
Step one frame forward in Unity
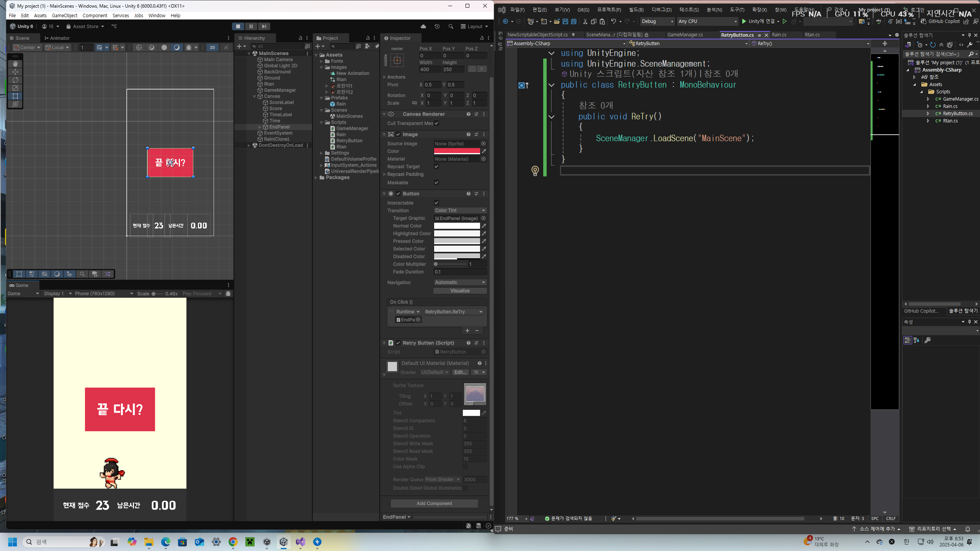tap(264, 26)
